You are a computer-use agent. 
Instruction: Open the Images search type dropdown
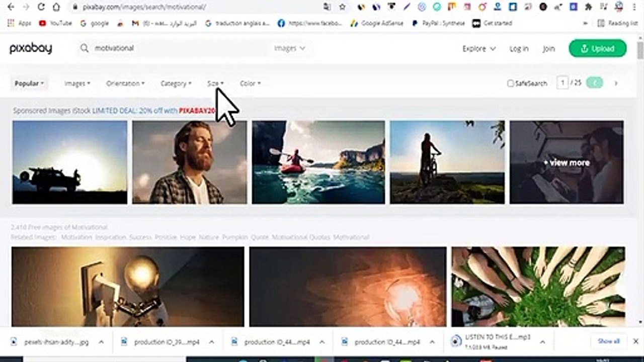[290, 48]
